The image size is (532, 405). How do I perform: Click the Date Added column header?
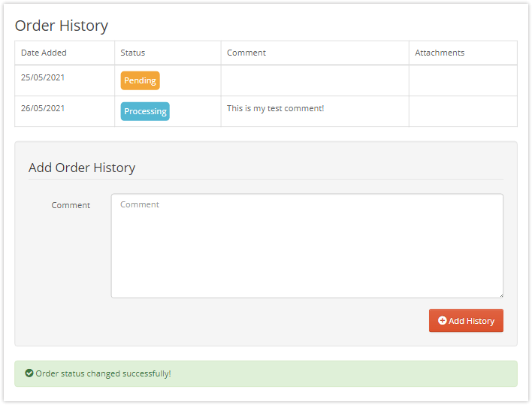(65, 53)
